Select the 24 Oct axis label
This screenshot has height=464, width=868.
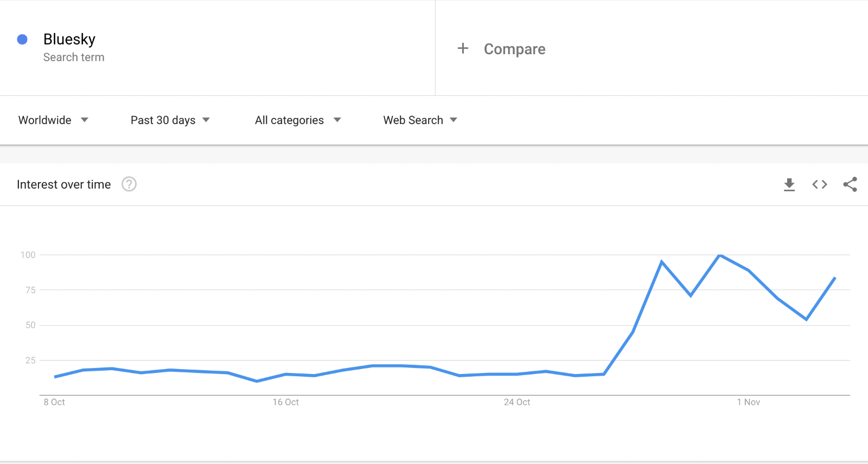tap(517, 402)
